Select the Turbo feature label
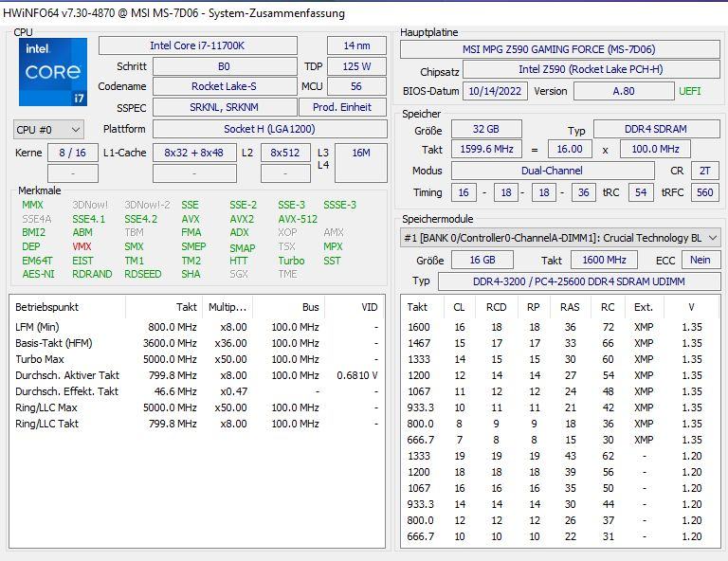This screenshot has width=728, height=561. [x=291, y=261]
